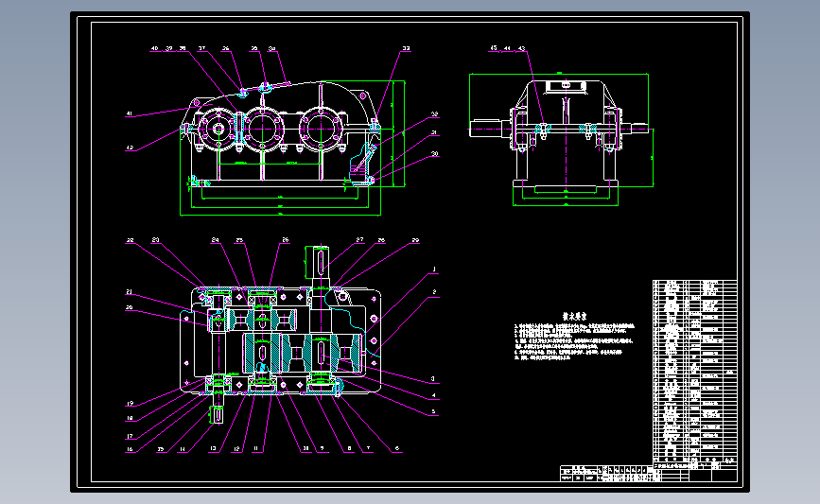
Task: Click the technical requirements heading text
Action: tap(574, 317)
